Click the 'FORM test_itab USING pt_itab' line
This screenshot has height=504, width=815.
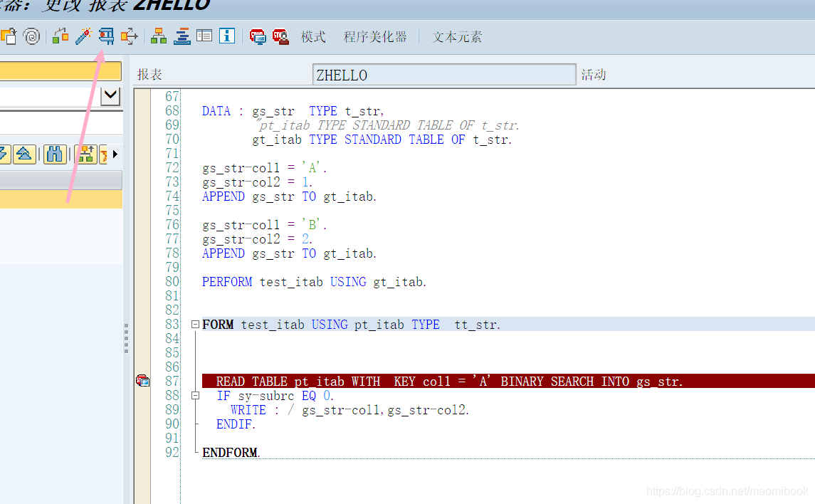352,324
